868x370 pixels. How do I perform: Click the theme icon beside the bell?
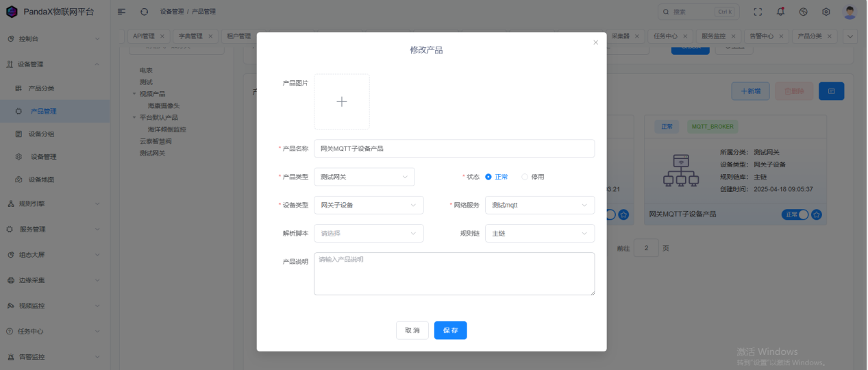pos(804,12)
